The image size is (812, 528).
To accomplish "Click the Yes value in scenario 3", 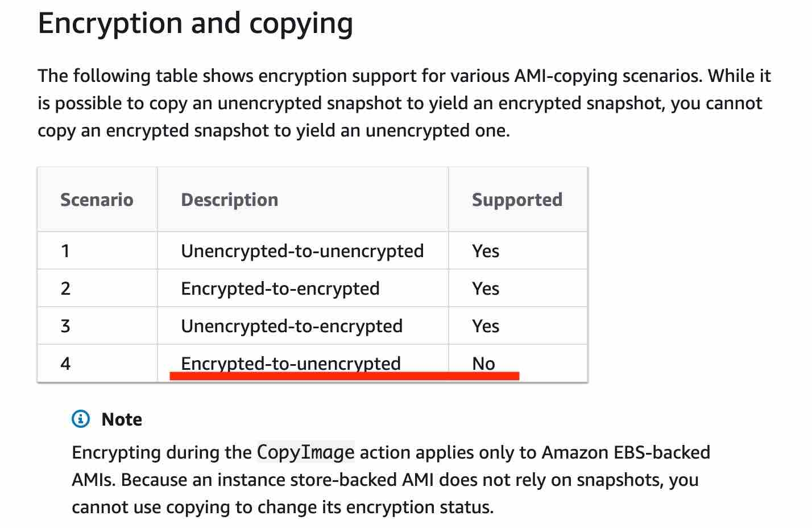I will tap(486, 326).
